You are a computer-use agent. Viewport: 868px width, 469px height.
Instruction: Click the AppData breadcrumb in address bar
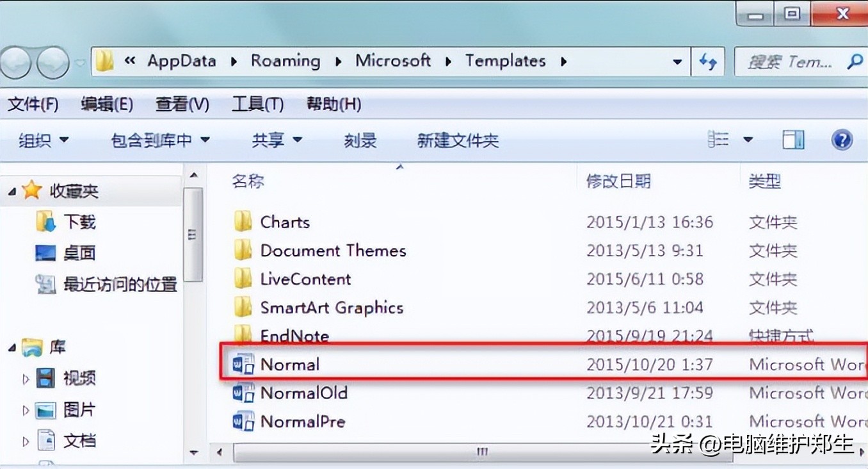pyautogui.click(x=182, y=62)
